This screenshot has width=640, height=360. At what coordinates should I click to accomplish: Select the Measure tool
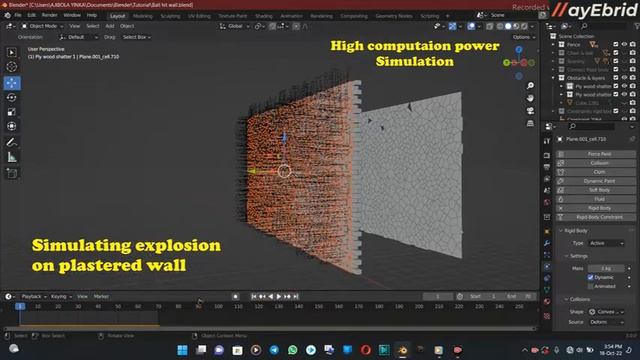pos(11,157)
